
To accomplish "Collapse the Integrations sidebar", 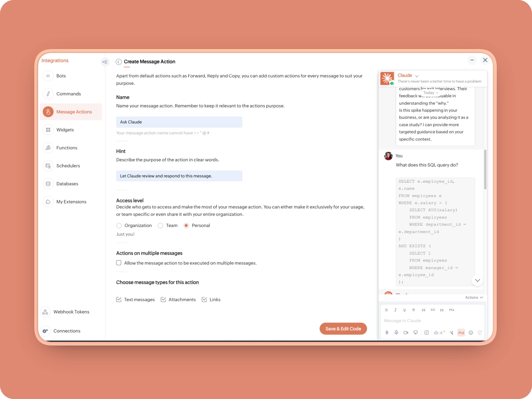I will tap(105, 62).
